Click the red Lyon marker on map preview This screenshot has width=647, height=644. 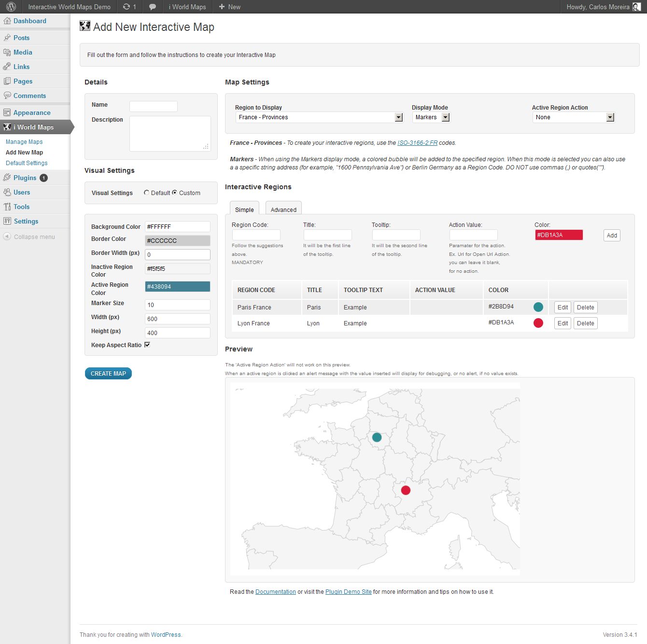[x=406, y=490]
